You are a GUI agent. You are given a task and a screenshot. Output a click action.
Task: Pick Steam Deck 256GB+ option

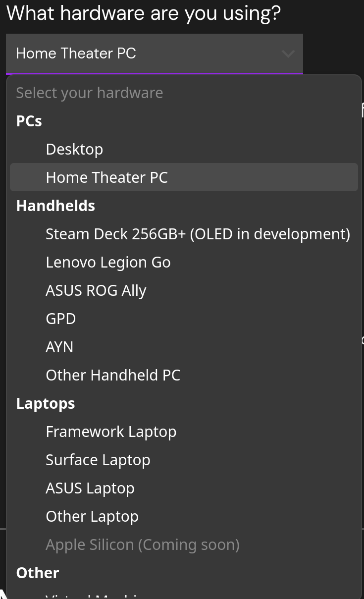pyautogui.click(x=198, y=234)
